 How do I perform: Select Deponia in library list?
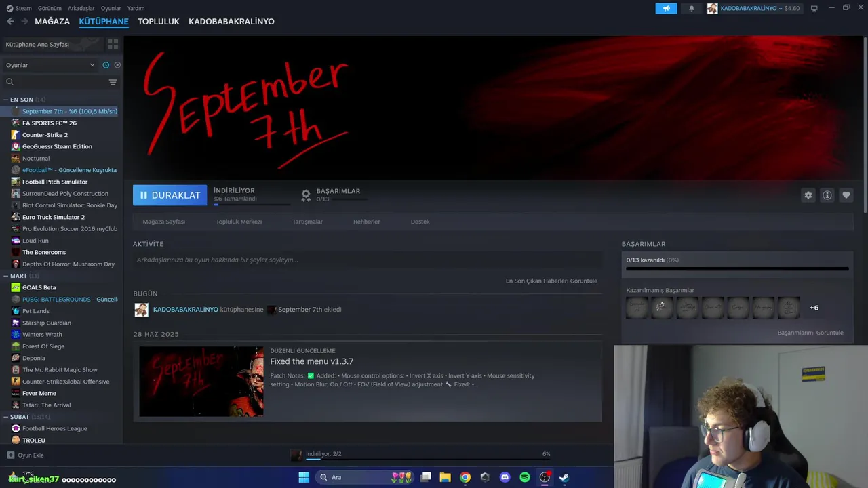pos(34,358)
